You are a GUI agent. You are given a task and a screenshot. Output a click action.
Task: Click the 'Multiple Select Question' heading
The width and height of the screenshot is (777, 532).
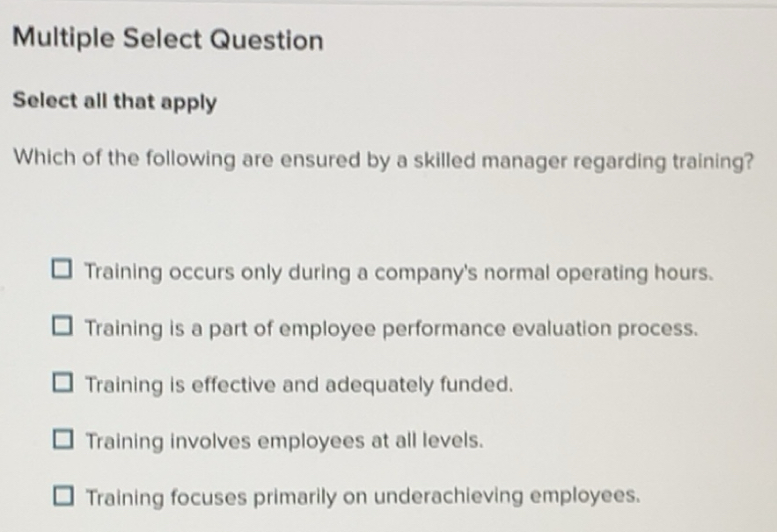[x=168, y=39]
